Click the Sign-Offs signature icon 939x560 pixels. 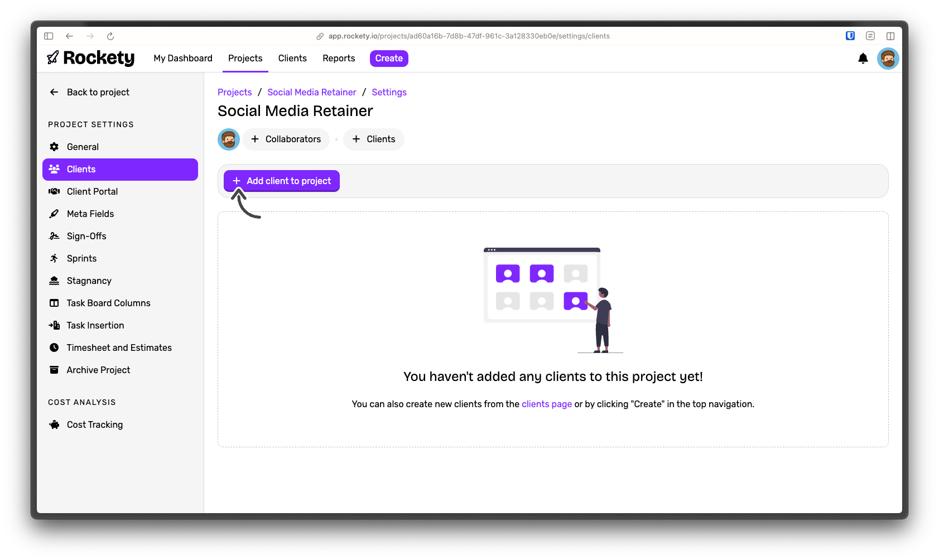(54, 236)
